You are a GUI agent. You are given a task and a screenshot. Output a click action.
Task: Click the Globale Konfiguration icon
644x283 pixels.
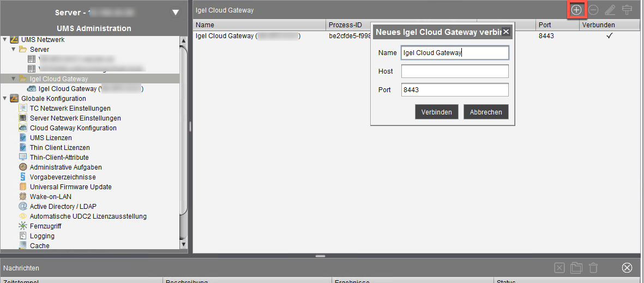pos(14,99)
